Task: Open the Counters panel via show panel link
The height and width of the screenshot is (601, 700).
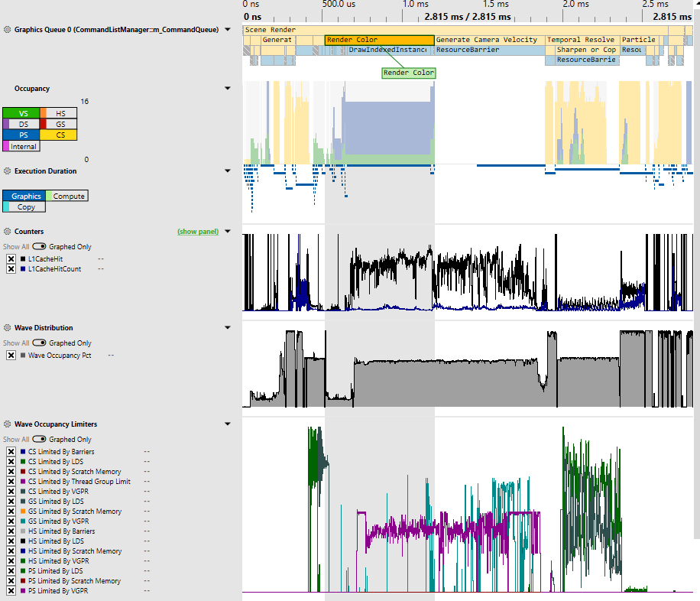Action: point(197,231)
